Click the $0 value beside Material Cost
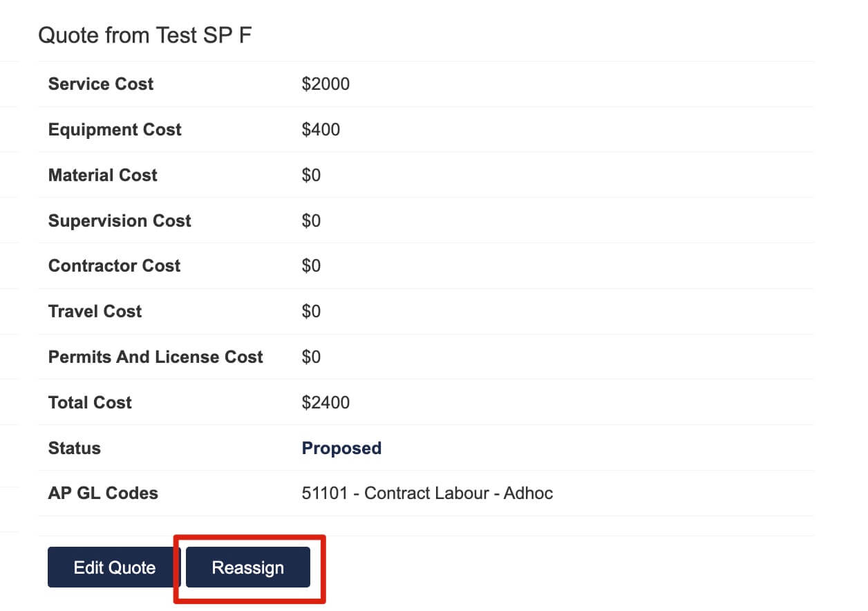Screen dimensions: 868x611 point(311,175)
